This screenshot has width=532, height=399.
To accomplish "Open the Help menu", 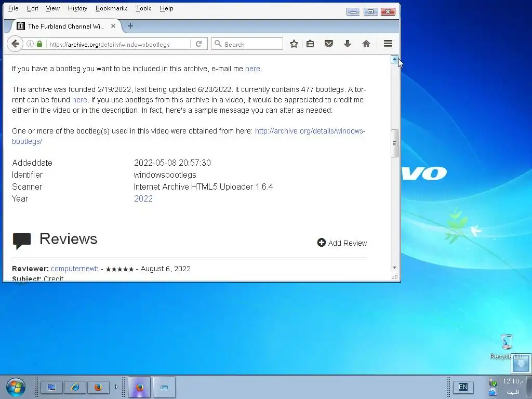I will [167, 8].
